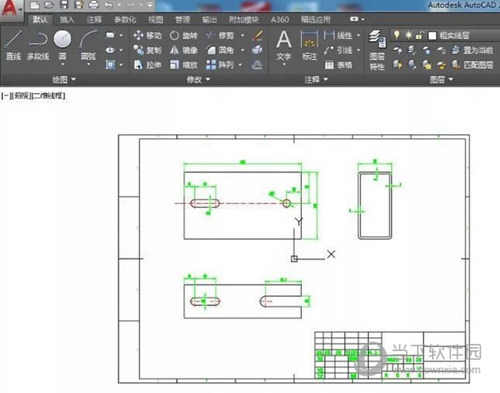Click the Plot/Print icon
The width and height of the screenshot is (500, 393).
point(94,5)
